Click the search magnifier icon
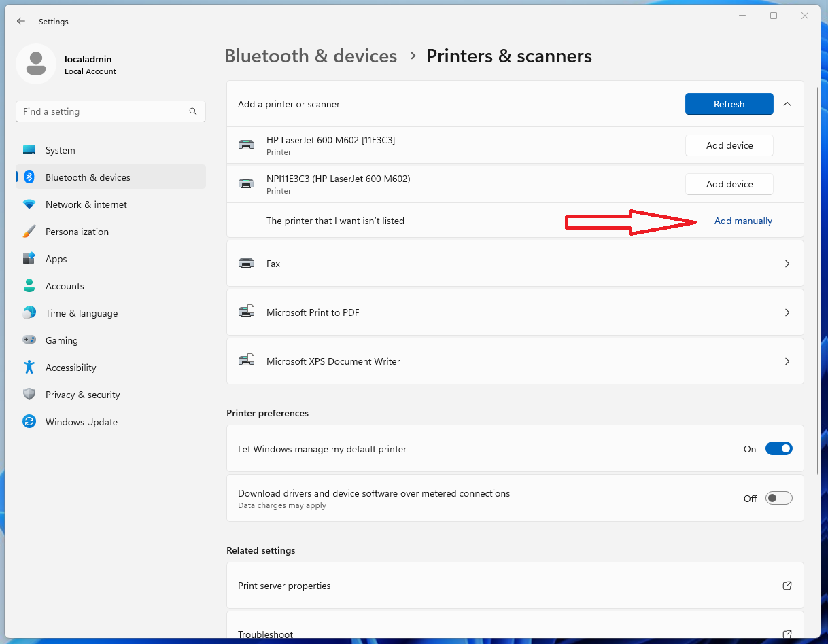This screenshot has width=828, height=644. coord(193,111)
